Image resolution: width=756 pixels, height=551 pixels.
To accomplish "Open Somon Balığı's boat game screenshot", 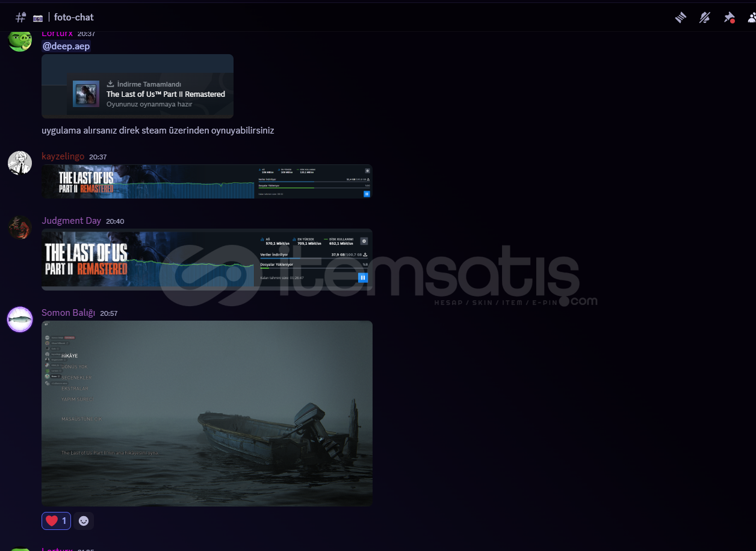I will pyautogui.click(x=207, y=413).
